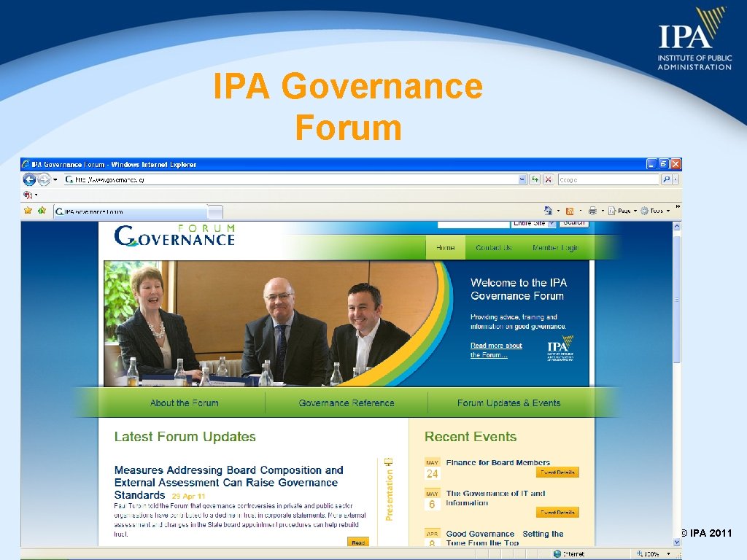Viewport: 747px width, 560px height.
Task: Open Event Details for Finance for Board Members
Action: 558,472
